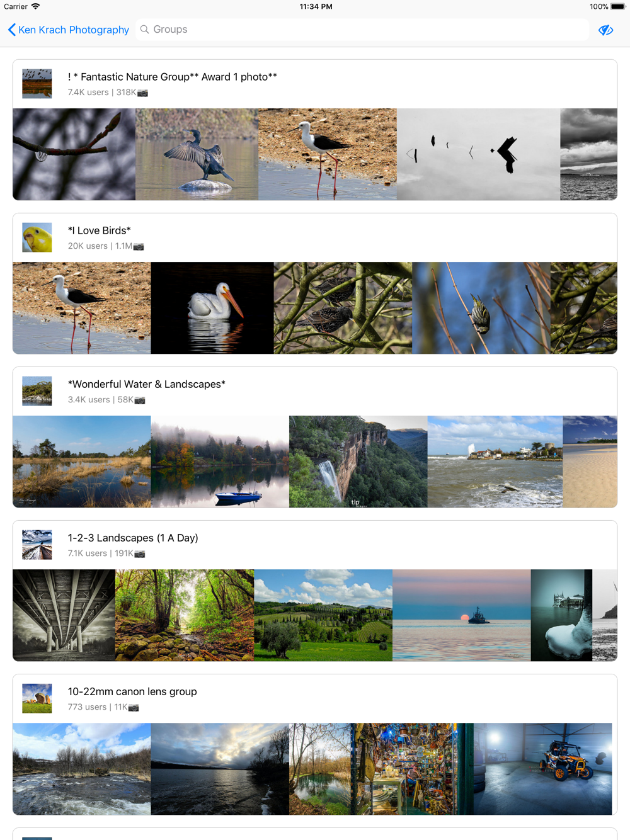Open the Fantastic Nature Group avatar icon
Screen dimensions: 630x840
37,84
